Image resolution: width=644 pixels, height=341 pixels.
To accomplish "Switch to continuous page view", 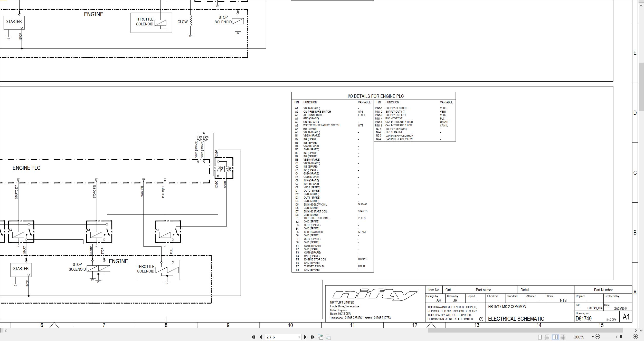I will tap(547, 337).
